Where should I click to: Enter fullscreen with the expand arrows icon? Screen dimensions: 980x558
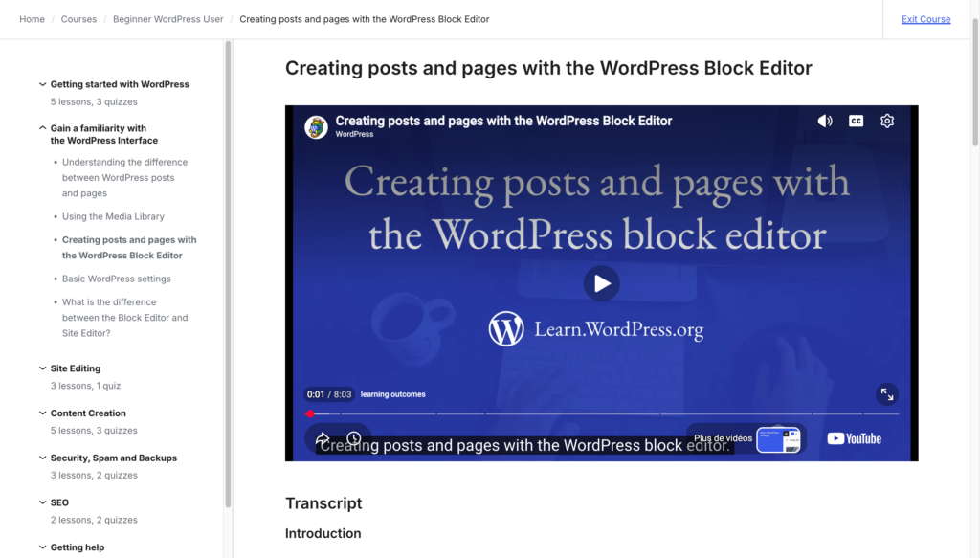pos(887,394)
